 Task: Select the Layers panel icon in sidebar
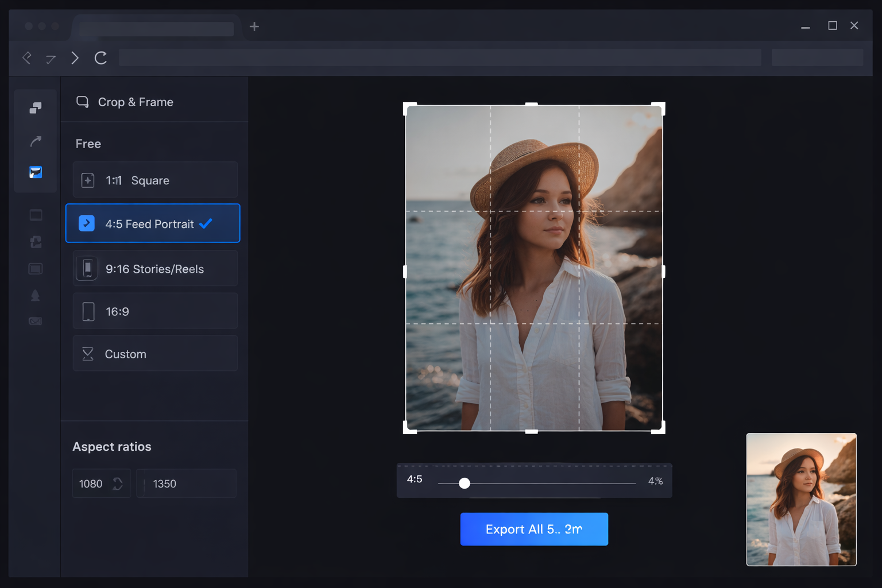click(x=36, y=108)
